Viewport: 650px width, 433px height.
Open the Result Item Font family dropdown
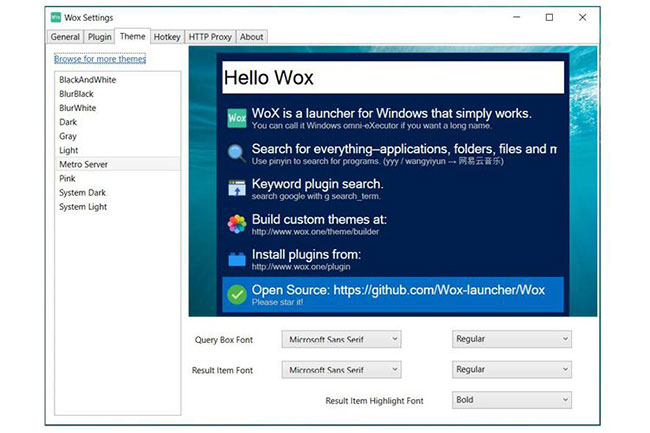point(342,370)
